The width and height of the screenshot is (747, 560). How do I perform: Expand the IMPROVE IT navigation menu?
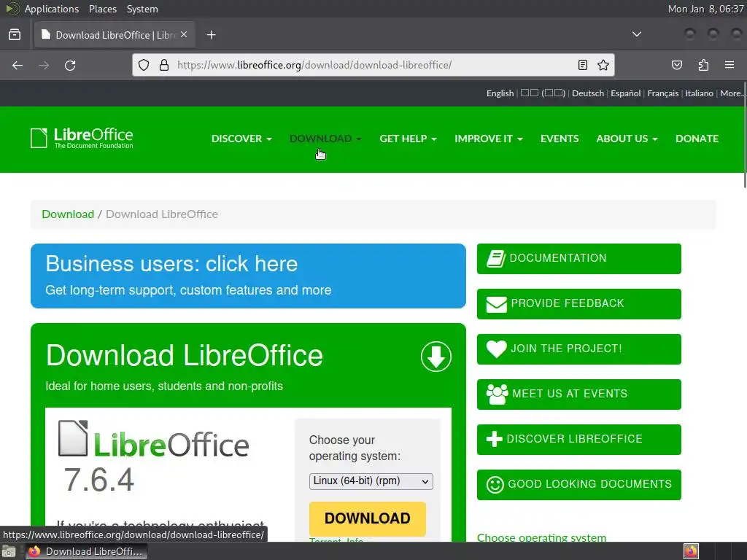[488, 139]
